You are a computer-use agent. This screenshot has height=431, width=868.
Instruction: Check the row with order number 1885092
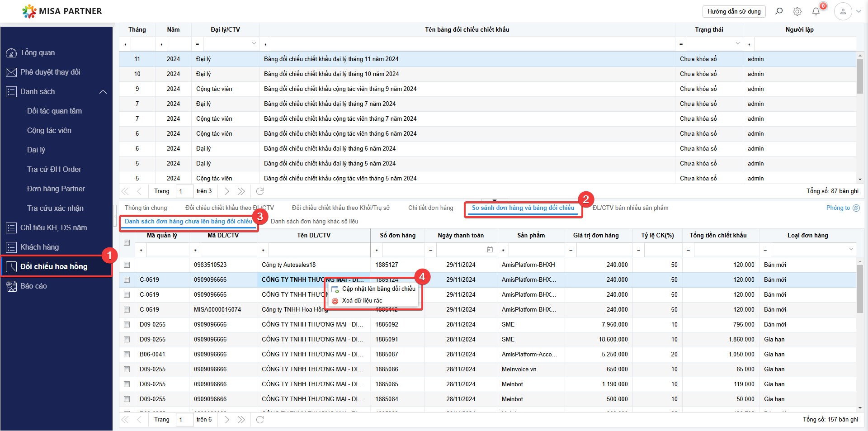(127, 325)
